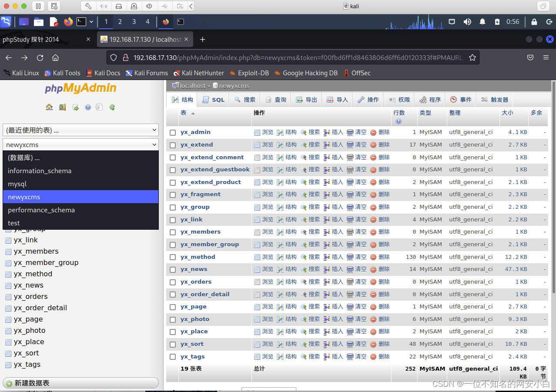Open structure of yx_method table
The width and height of the screenshot is (556, 392).
pyautogui.click(x=287, y=257)
